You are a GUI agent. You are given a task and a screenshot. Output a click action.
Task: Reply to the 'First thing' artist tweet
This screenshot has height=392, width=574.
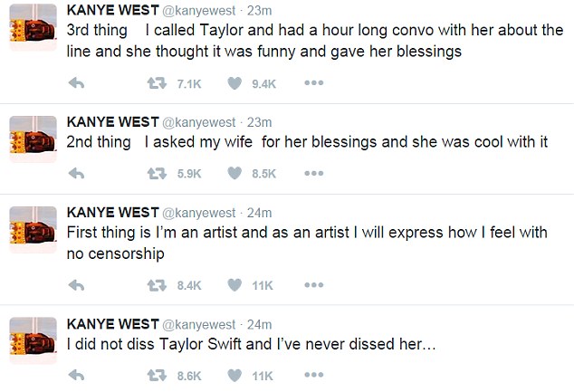[x=77, y=285]
